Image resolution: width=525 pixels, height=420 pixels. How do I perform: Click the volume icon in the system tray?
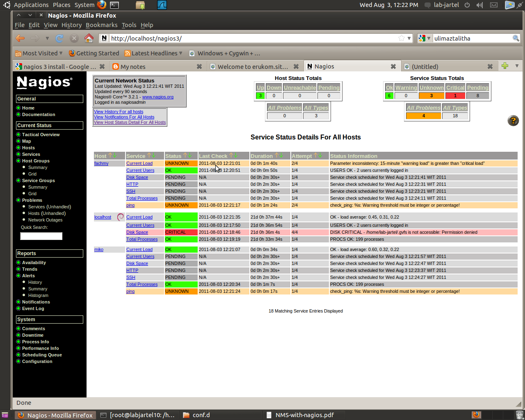click(x=479, y=5)
